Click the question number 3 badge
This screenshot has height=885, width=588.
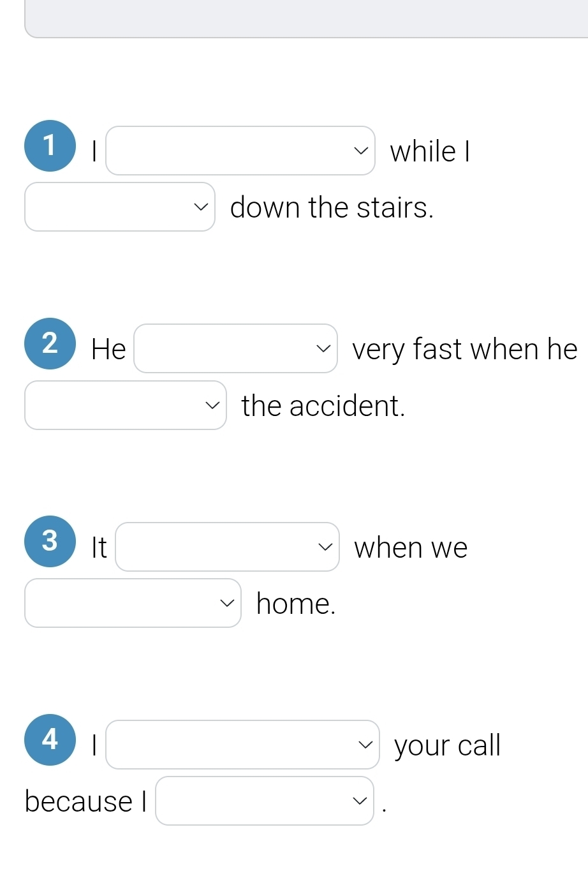pyautogui.click(x=50, y=541)
